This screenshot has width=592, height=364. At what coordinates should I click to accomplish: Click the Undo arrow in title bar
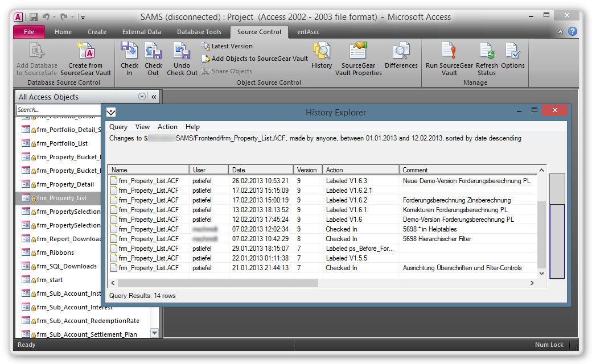tap(46, 16)
